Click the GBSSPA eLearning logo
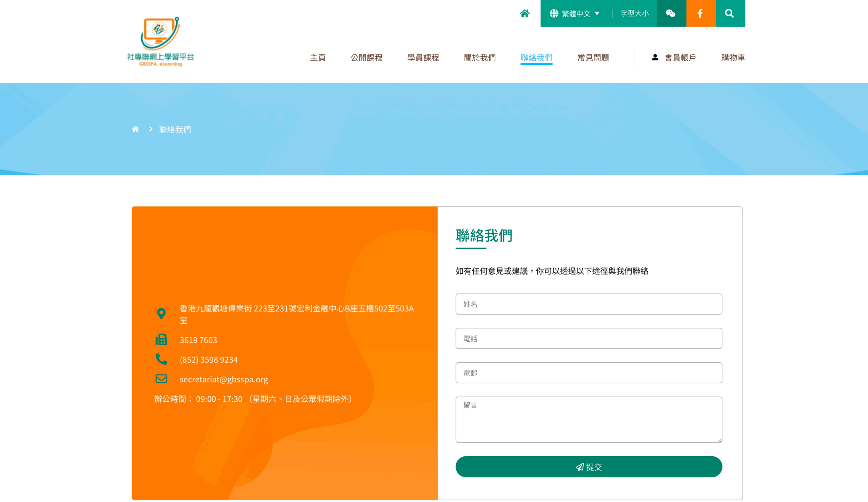Viewport: 868px width, 502px height. (160, 41)
